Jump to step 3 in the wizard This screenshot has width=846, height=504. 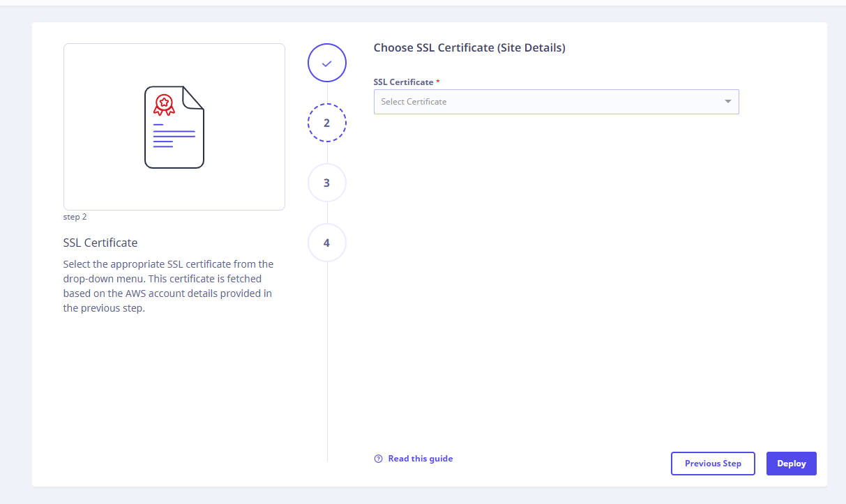coord(326,183)
